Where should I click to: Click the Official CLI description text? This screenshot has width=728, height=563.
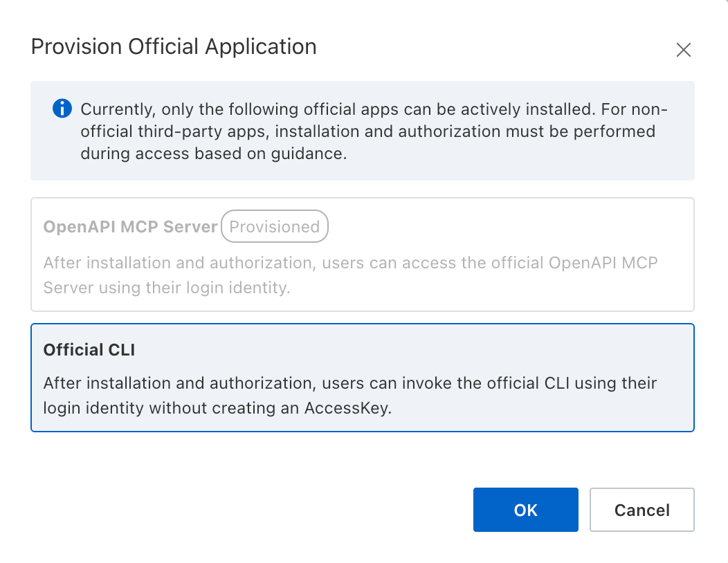349,396
